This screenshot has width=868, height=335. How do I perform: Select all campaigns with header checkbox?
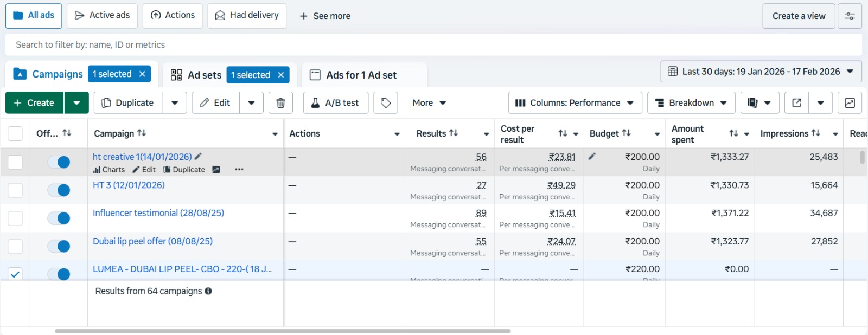coord(15,133)
